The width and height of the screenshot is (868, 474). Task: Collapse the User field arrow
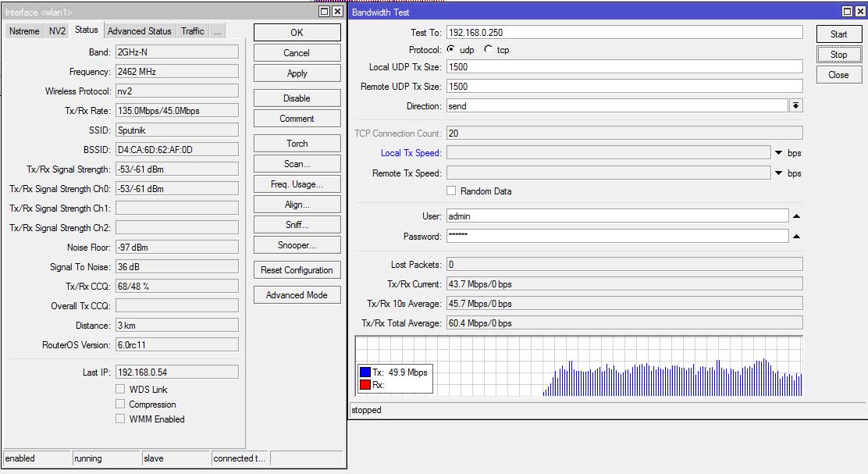[x=796, y=216]
